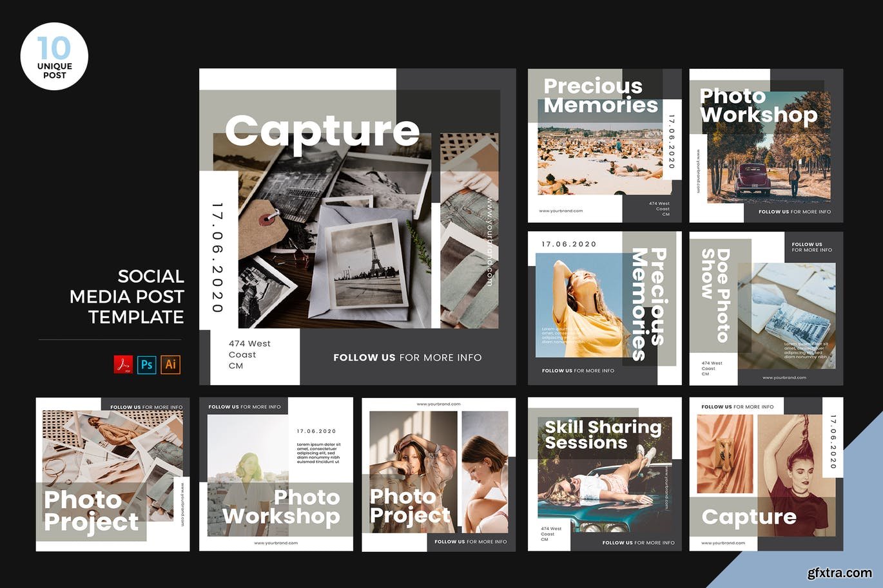Screen dimensions: 883x588
Task: Click the Social Media Post Template title
Action: (x=127, y=296)
